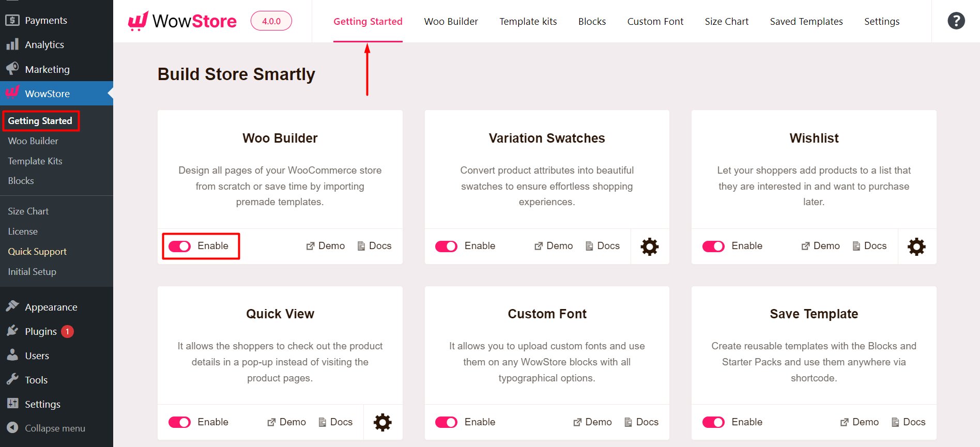Toggle the Custom Font enable switch
The image size is (980, 447).
(x=446, y=422)
